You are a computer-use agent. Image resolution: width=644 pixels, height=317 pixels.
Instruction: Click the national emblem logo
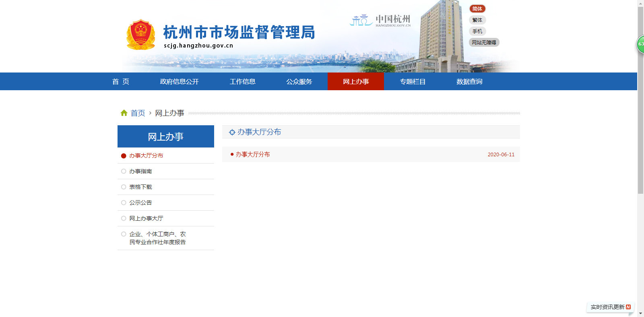point(140,35)
